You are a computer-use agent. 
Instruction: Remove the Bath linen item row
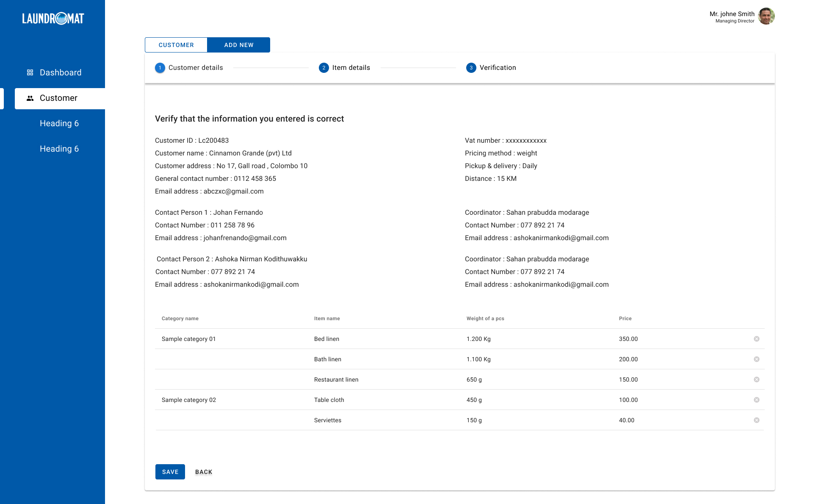click(756, 359)
